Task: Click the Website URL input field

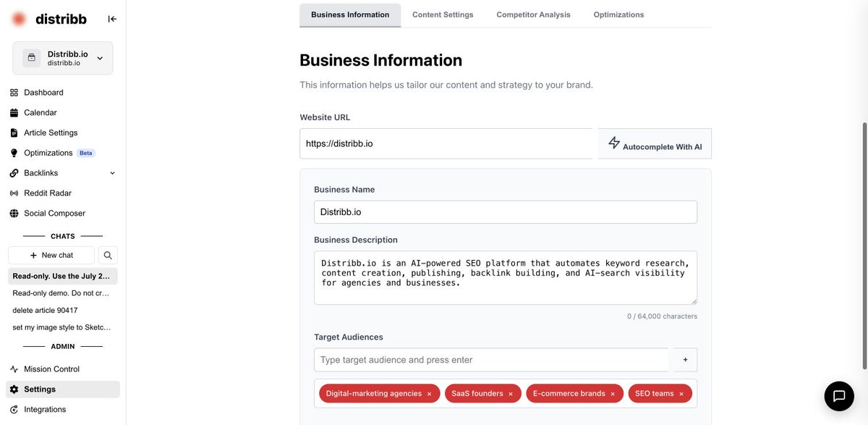Action: point(446,143)
